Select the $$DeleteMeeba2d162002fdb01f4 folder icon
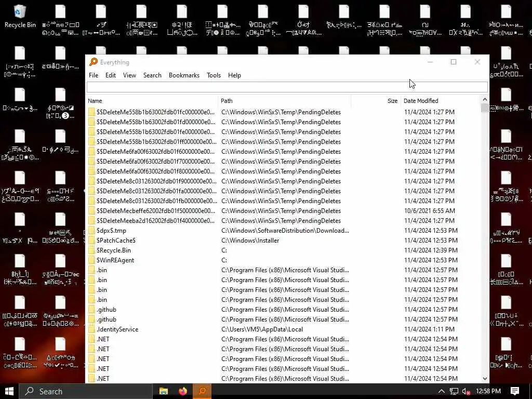Viewport: 532px width, 399px height. [x=91, y=221]
